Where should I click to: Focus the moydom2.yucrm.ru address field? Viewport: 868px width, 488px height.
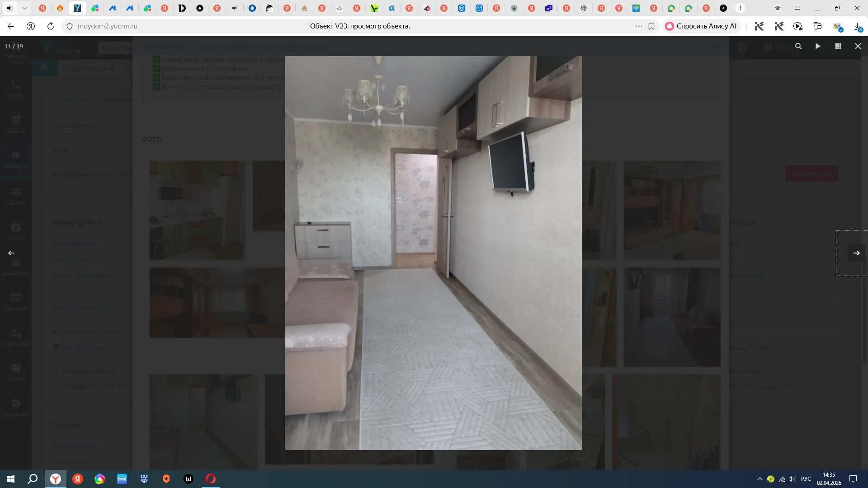click(x=107, y=26)
